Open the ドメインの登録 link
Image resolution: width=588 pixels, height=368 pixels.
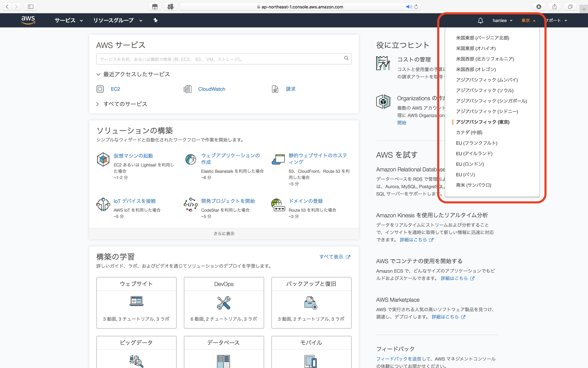point(306,201)
